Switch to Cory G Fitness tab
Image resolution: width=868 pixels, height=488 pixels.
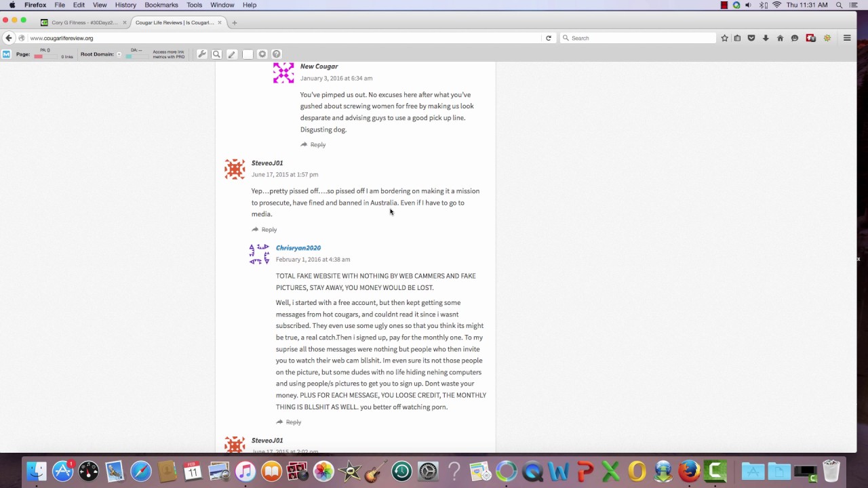point(84,22)
